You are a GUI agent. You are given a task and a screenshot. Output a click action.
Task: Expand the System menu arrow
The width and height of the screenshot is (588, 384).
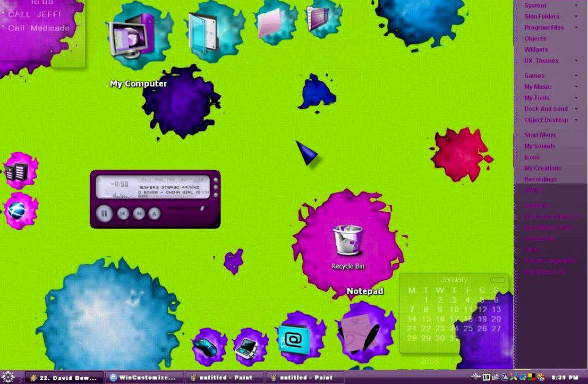click(576, 5)
